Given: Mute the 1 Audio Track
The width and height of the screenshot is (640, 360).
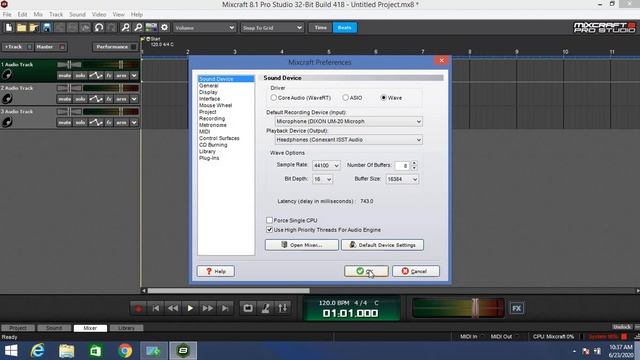Looking at the screenshot, I should (64, 76).
